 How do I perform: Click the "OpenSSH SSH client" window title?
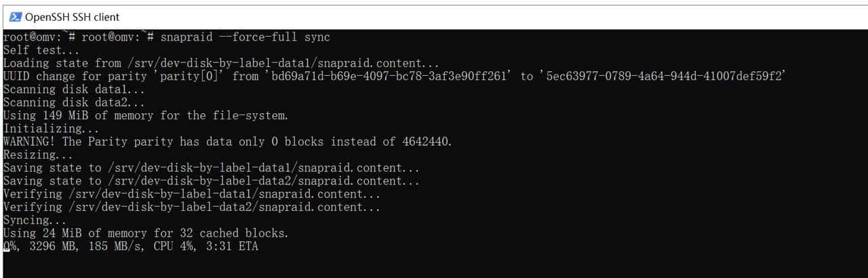(73, 17)
